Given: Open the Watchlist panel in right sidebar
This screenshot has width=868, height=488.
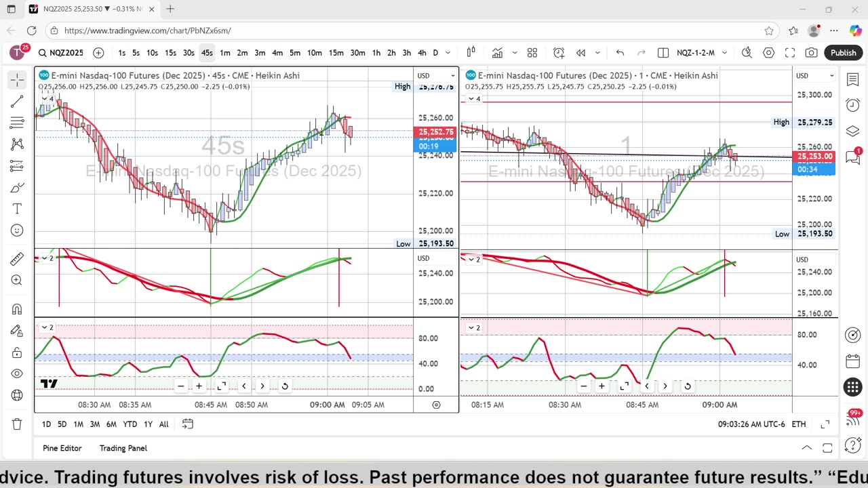Looking at the screenshot, I should coord(853,80).
